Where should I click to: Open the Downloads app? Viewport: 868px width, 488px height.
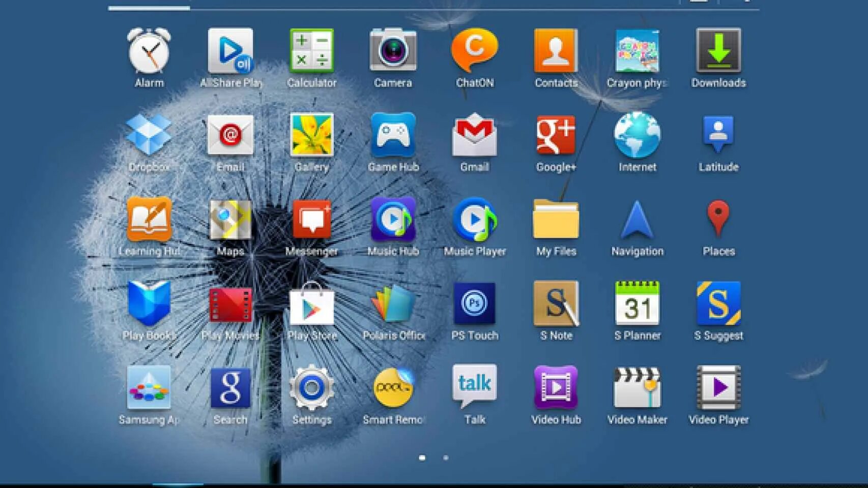click(718, 51)
